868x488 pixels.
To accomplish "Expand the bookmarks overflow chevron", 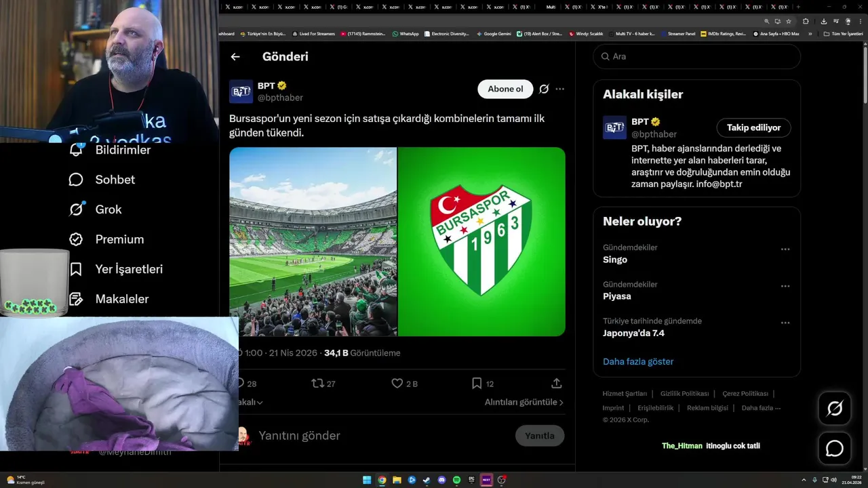I will [x=810, y=33].
